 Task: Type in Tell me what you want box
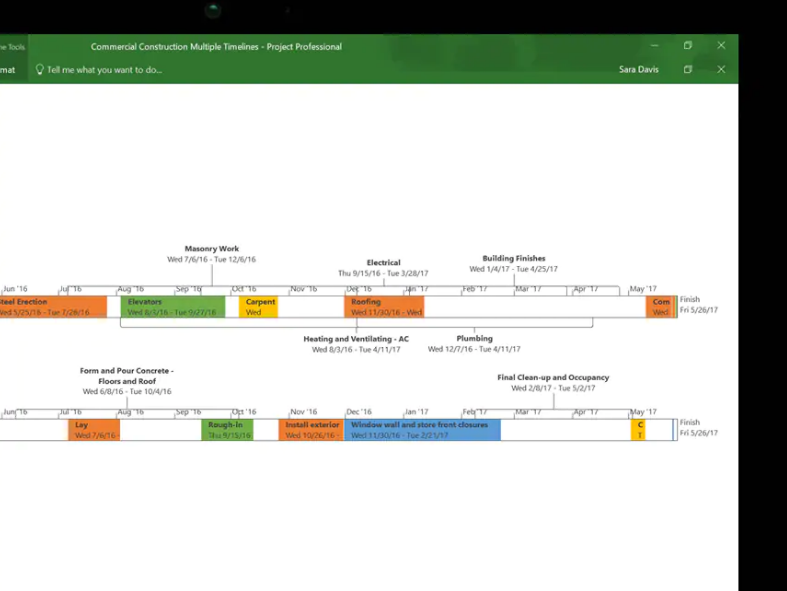click(x=104, y=70)
